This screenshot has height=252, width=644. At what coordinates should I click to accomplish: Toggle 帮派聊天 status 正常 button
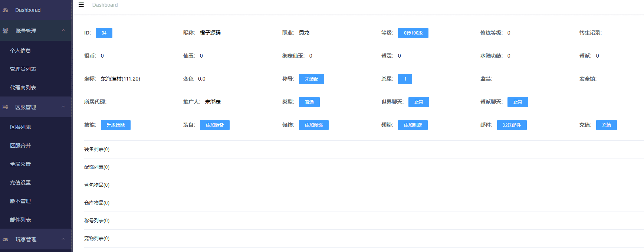click(x=517, y=102)
